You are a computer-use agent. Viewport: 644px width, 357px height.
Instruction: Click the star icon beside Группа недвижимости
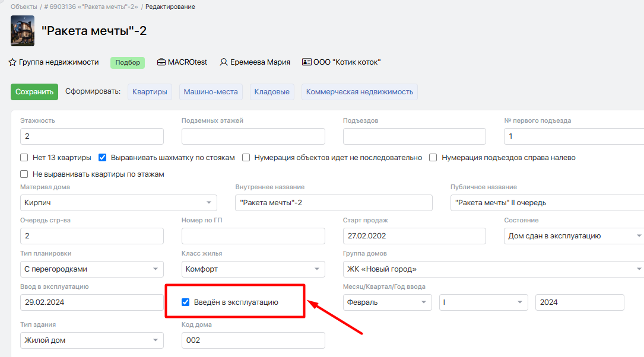click(x=12, y=62)
